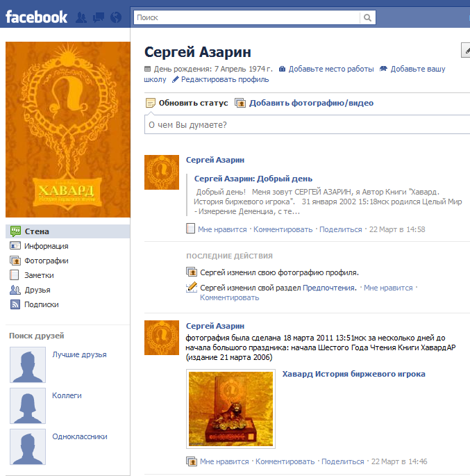Screen dimensions: 470x476
Task: Click timestamp 22 Март в 14:46
Action: 399,461
